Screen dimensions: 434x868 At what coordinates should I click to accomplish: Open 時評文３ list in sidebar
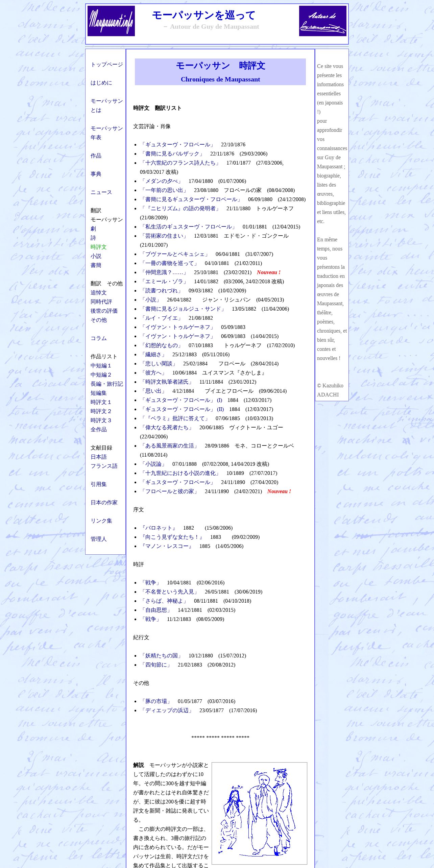101,420
